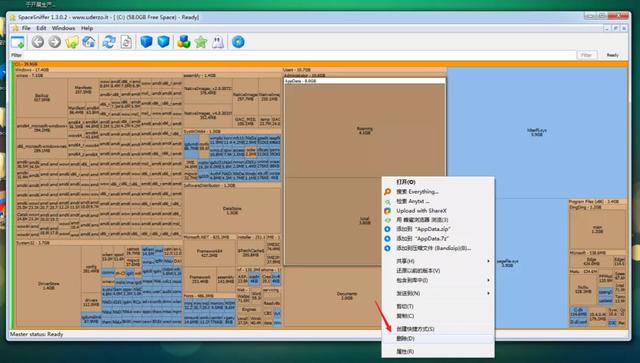Open a new SpaceSniffer view window

click(x=18, y=42)
